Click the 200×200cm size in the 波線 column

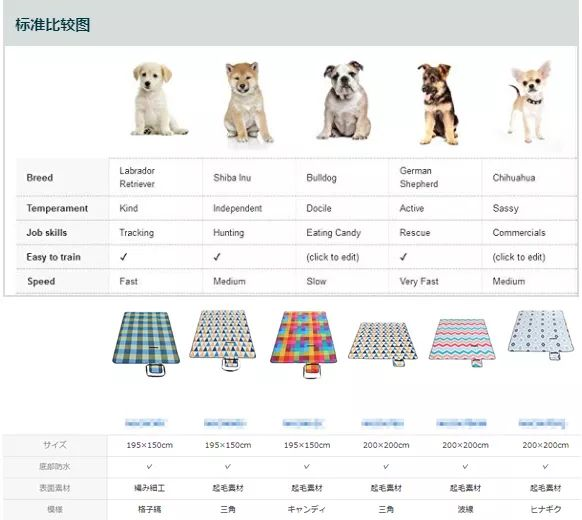[x=465, y=445]
